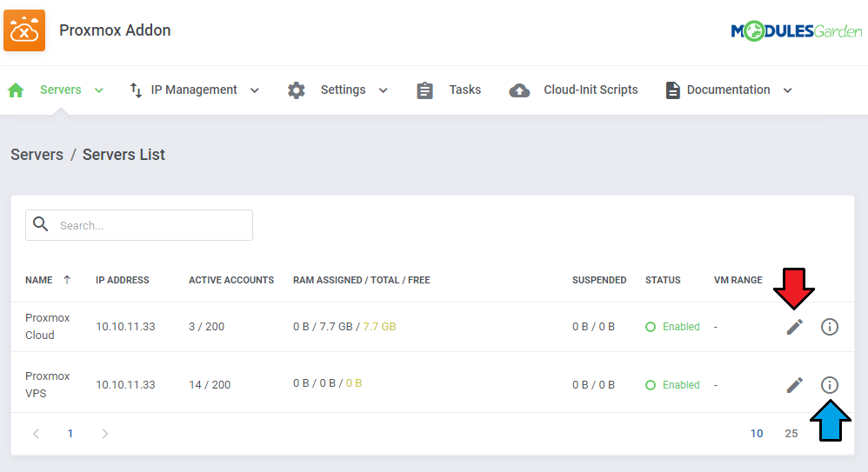Viewport: 868px width, 472px height.
Task: Show info for Proxmox Cloud server
Action: point(829,327)
